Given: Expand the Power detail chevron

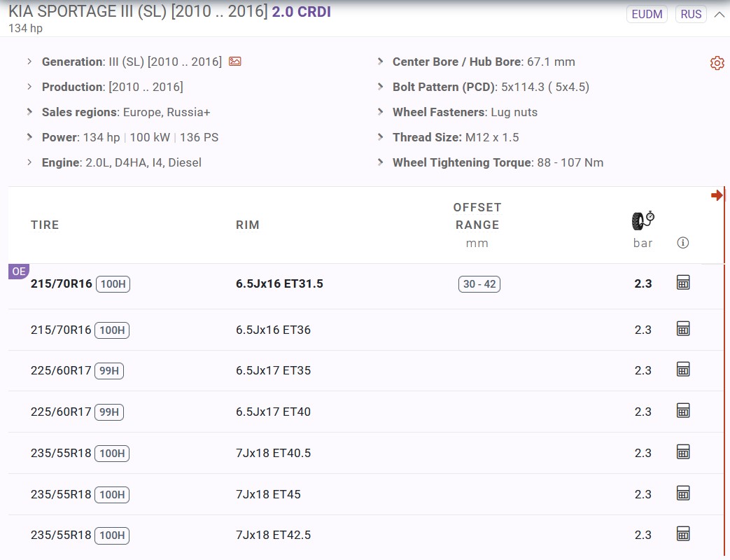Looking at the screenshot, I should point(29,137).
